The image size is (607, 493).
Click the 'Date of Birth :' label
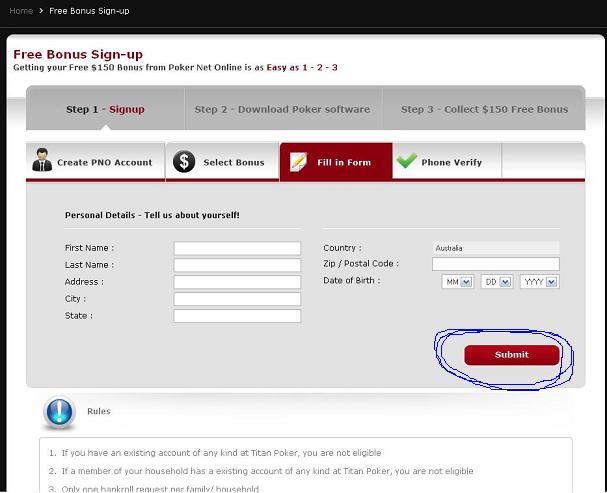pos(352,281)
